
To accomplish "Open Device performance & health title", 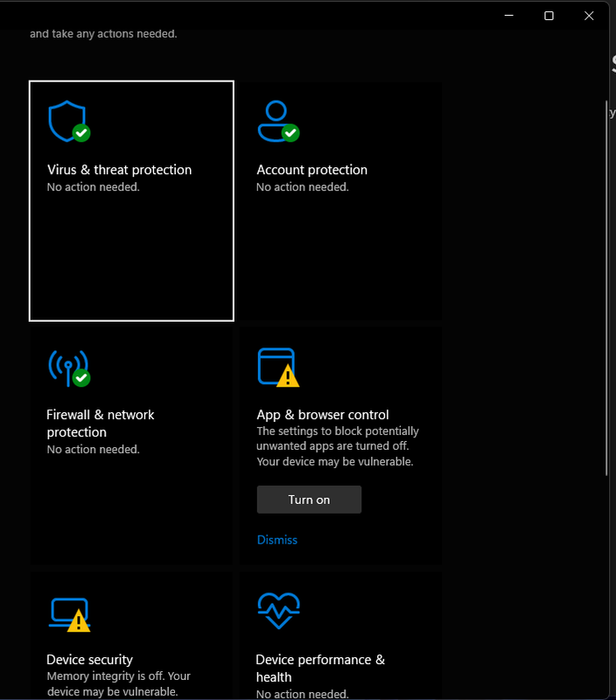I will pos(320,668).
